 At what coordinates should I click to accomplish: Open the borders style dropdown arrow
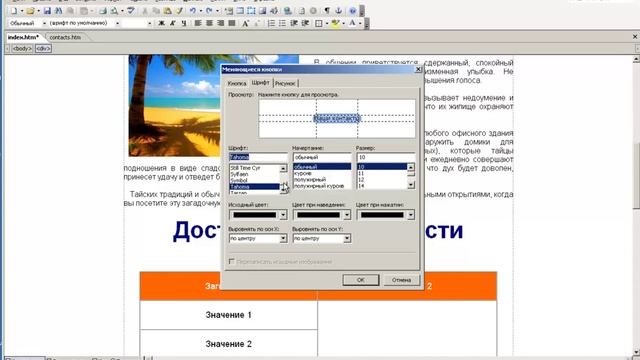327,23
